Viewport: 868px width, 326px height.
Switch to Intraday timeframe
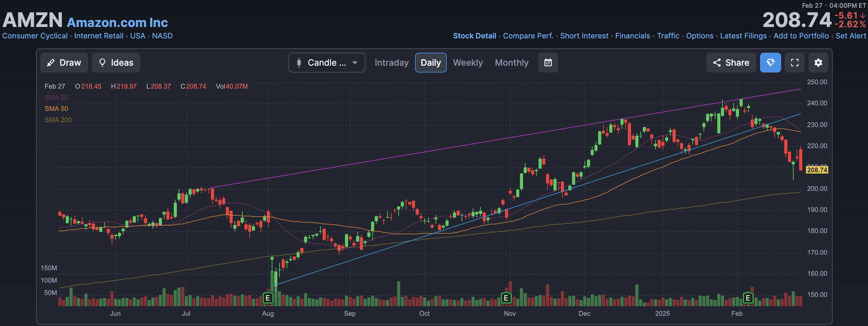click(391, 63)
